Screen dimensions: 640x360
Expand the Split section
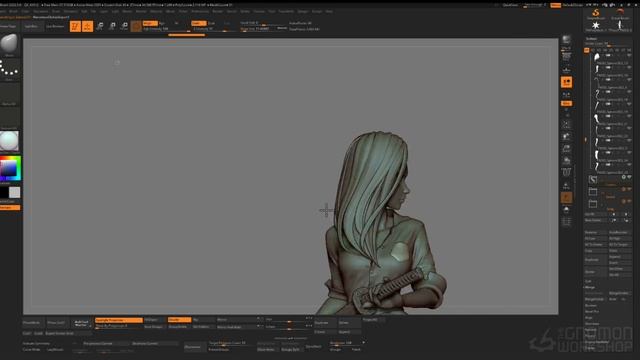point(589,281)
